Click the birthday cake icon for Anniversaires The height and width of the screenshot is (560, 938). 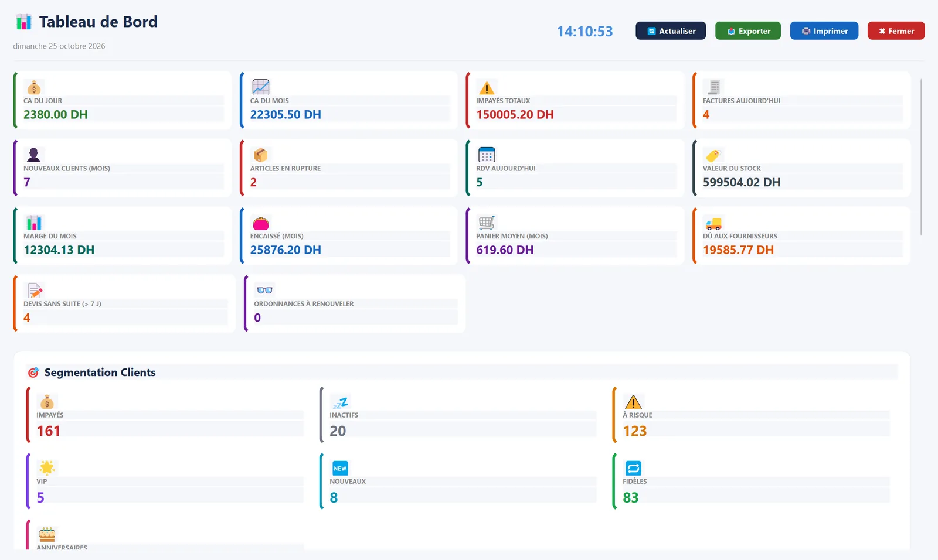coord(47,534)
